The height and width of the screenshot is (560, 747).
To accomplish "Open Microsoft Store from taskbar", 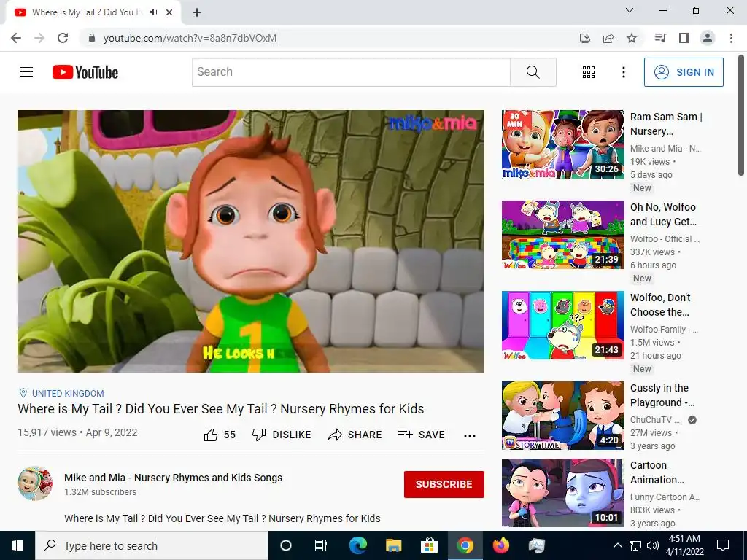I will tap(429, 545).
